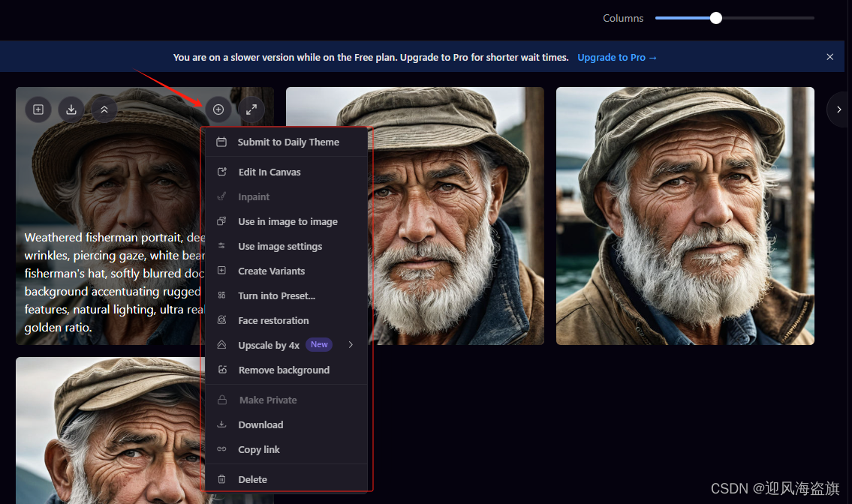This screenshot has width=852, height=504.
Task: Click the download icon on first image
Action: (x=71, y=109)
